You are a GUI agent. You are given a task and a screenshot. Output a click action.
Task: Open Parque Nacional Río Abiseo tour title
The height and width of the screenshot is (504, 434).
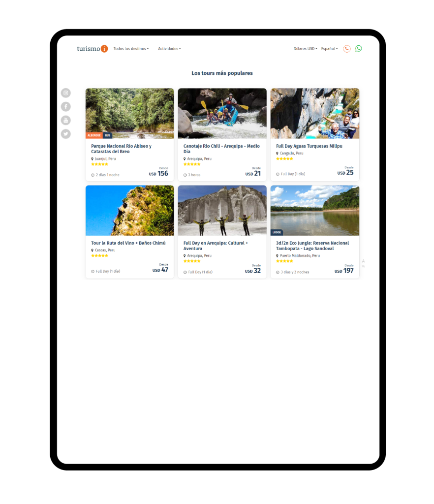click(121, 149)
